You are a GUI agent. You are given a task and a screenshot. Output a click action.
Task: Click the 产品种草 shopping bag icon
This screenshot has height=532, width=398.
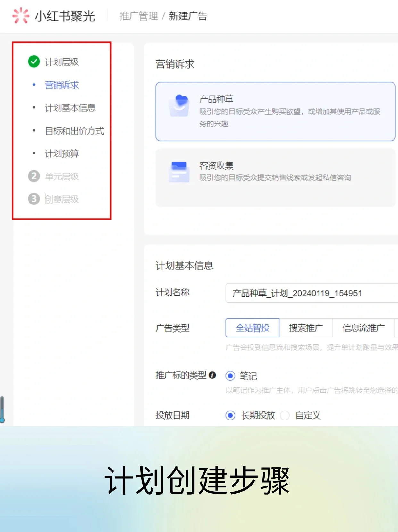point(179,105)
